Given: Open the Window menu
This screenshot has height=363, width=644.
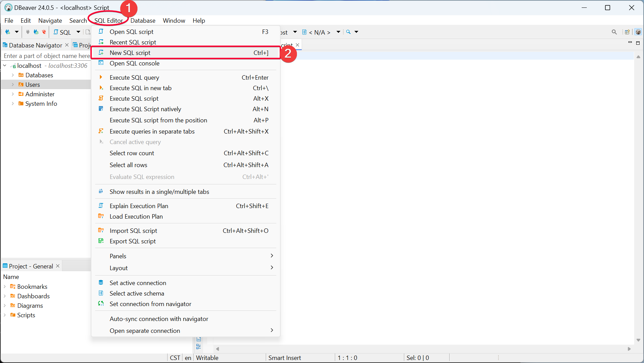Looking at the screenshot, I should 174,21.
